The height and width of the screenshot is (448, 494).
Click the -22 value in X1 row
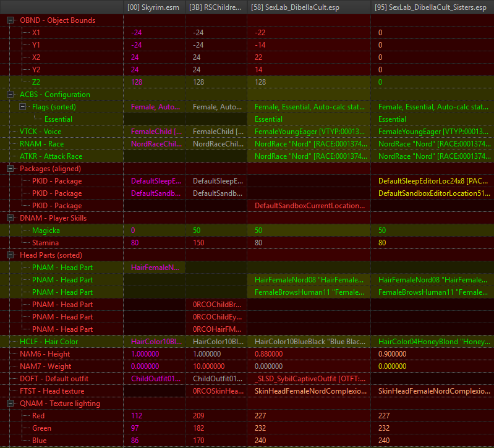[x=260, y=33]
